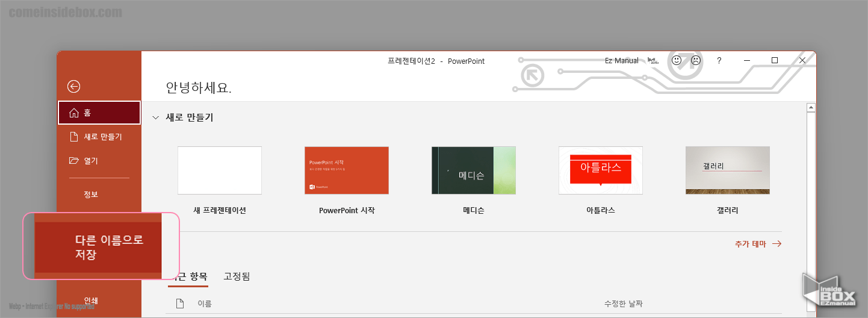The width and height of the screenshot is (868, 318).
Task: Click 다른 이름으로 저장
Action: click(98, 247)
